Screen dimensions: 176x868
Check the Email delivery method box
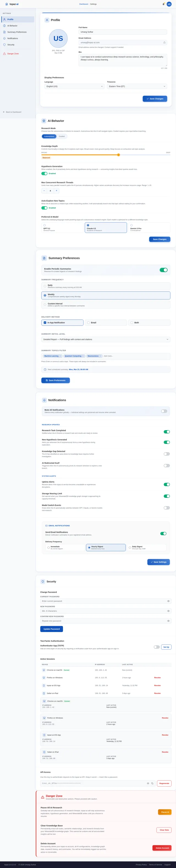click(x=88, y=322)
